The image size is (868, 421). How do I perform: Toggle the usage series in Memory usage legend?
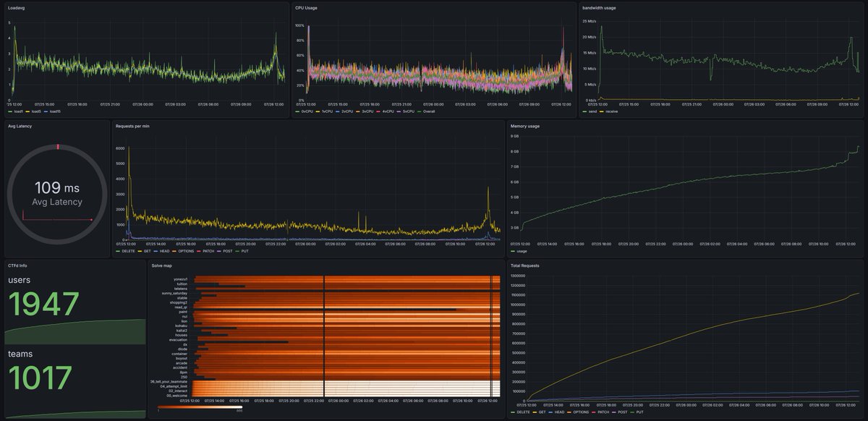pos(522,250)
